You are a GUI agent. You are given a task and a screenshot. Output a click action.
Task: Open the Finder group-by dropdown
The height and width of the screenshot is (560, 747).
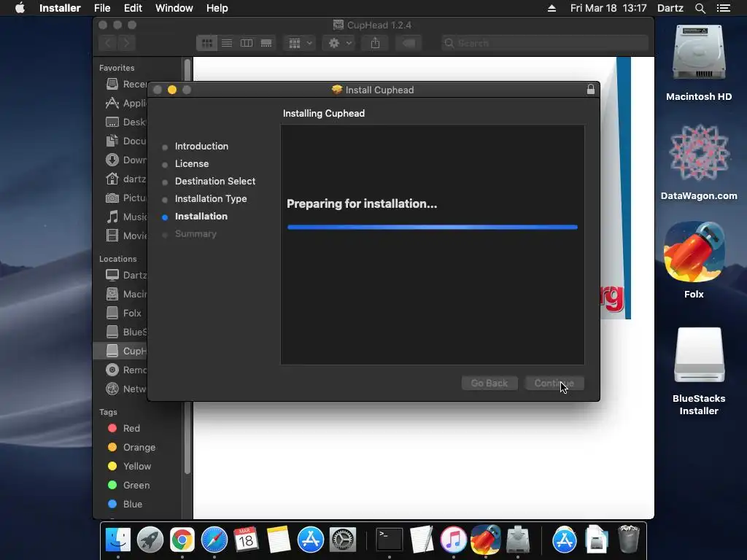300,43
